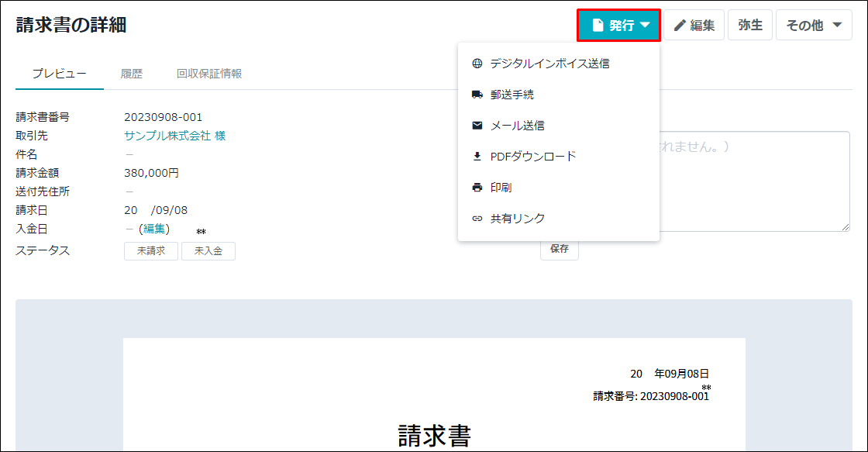Image resolution: width=868 pixels, height=452 pixels.
Task: Click the truck icon for postal mailing
Action: (x=477, y=95)
